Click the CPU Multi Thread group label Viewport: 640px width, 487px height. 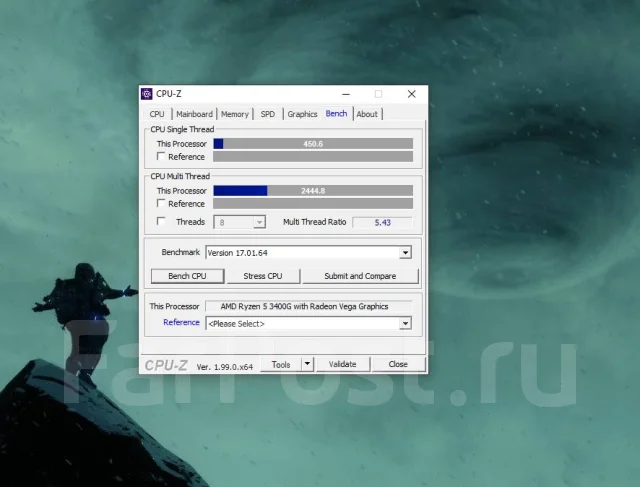point(180,176)
